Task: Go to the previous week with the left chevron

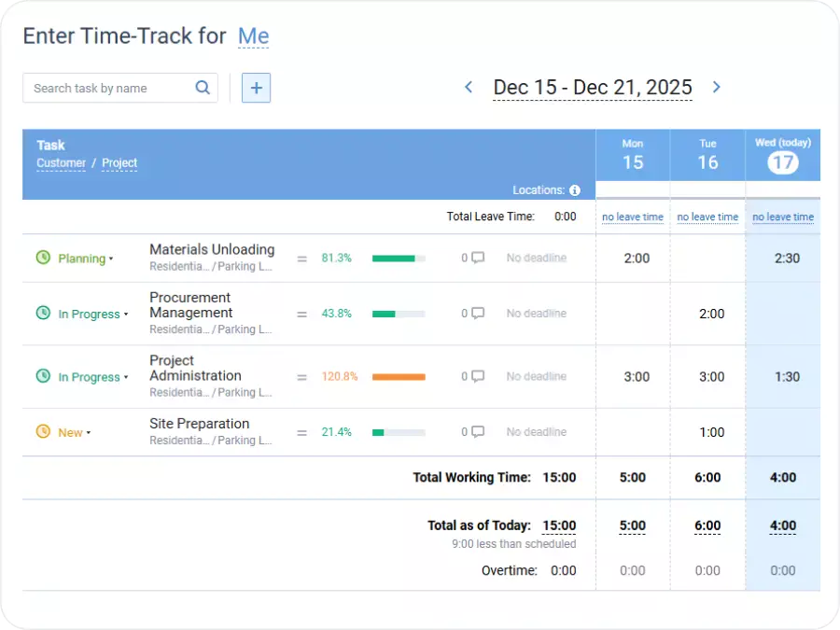Action: tap(469, 87)
